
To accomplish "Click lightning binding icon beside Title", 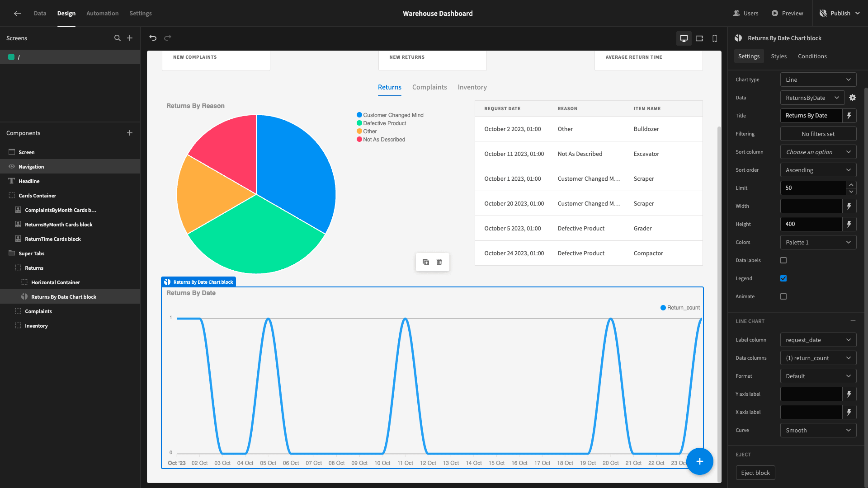I will click(849, 116).
